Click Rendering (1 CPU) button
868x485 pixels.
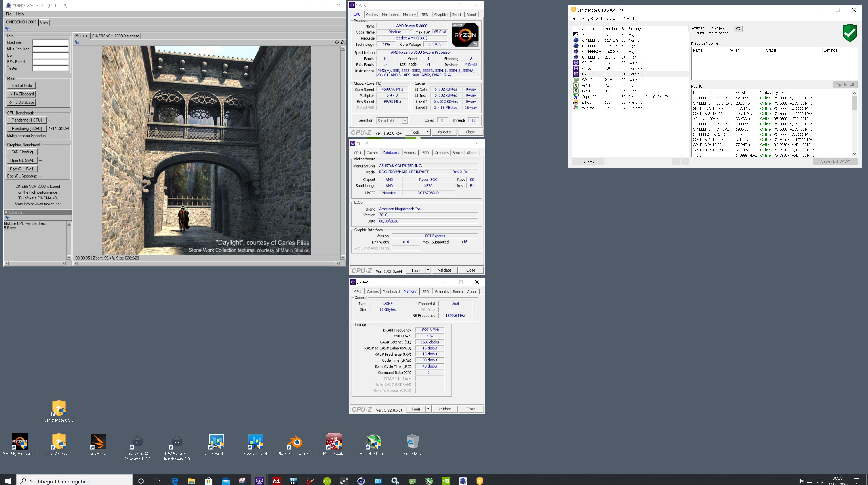(27, 120)
